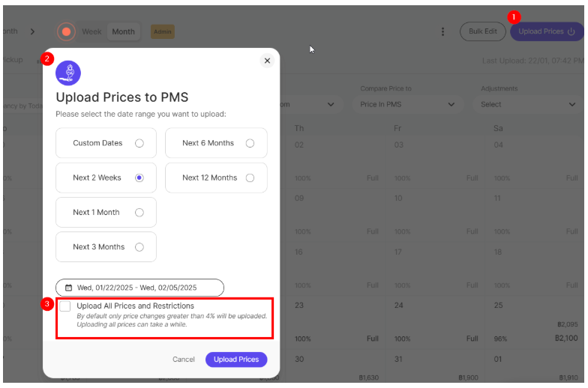This screenshot has height=388, width=588.
Task: Click the power icon on Upload Prices
Action: (571, 31)
